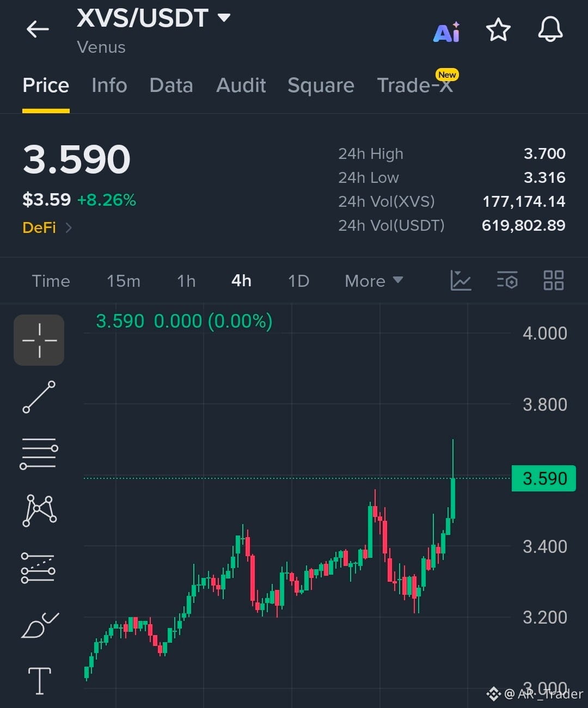
Task: Select the XABCD pattern tool
Action: point(39,510)
